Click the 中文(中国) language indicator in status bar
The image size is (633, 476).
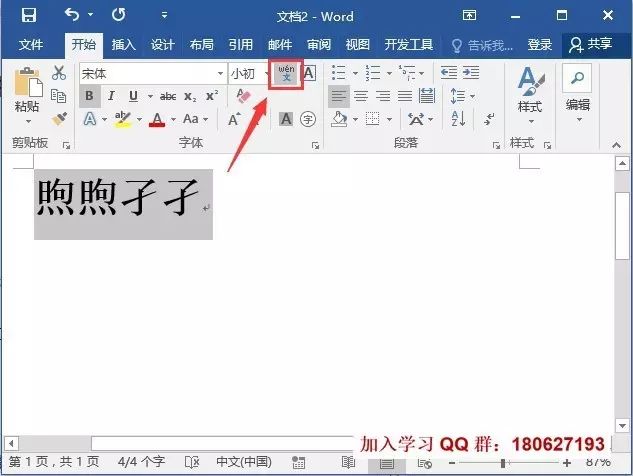click(x=243, y=462)
